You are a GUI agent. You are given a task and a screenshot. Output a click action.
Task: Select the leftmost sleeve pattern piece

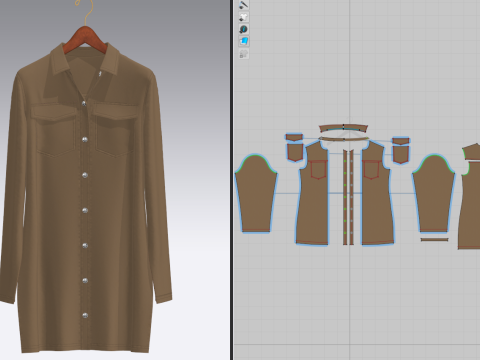[256, 194]
